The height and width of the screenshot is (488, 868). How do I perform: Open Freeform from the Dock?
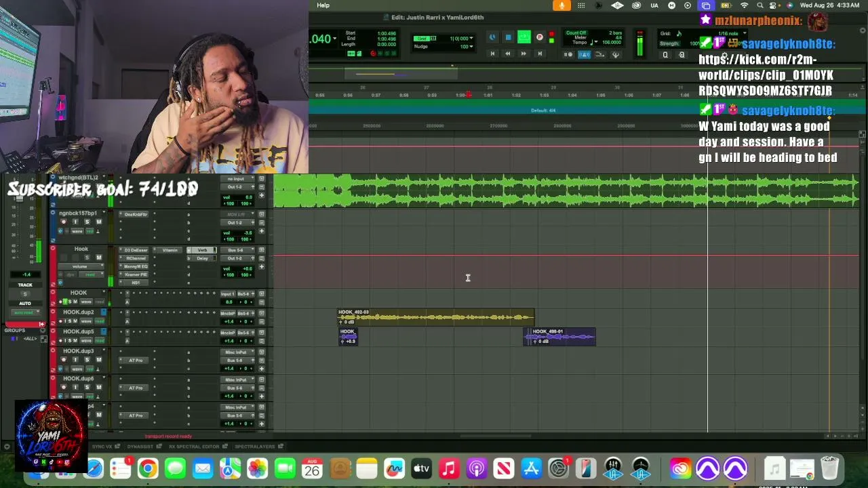point(394,468)
